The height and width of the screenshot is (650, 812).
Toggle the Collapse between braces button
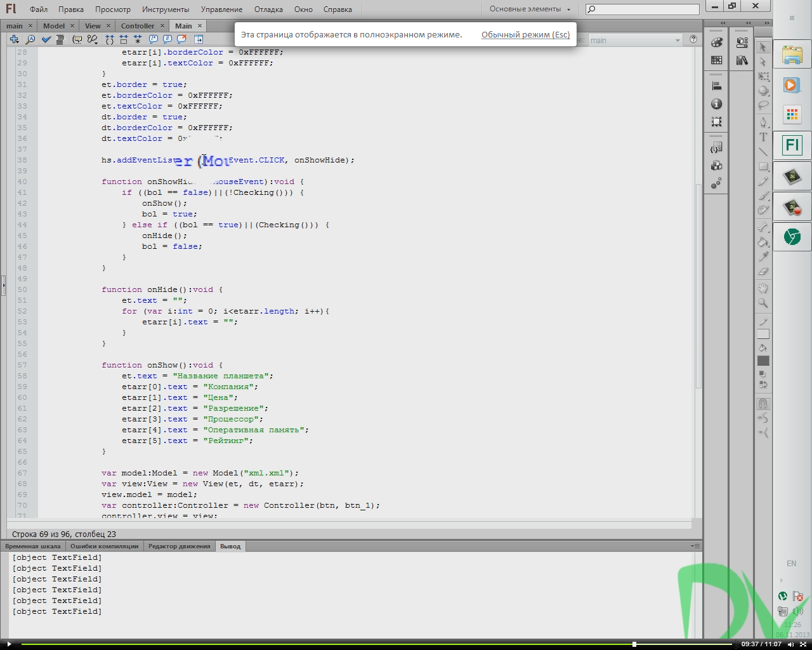pyautogui.click(x=110, y=39)
